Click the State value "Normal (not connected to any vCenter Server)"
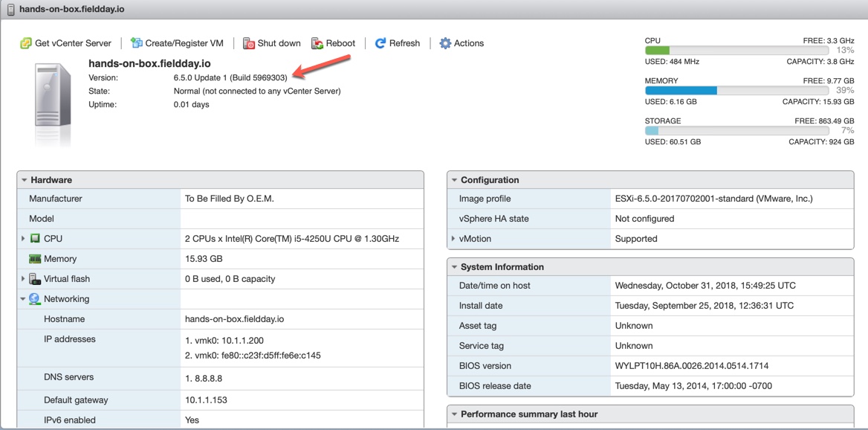 (257, 91)
